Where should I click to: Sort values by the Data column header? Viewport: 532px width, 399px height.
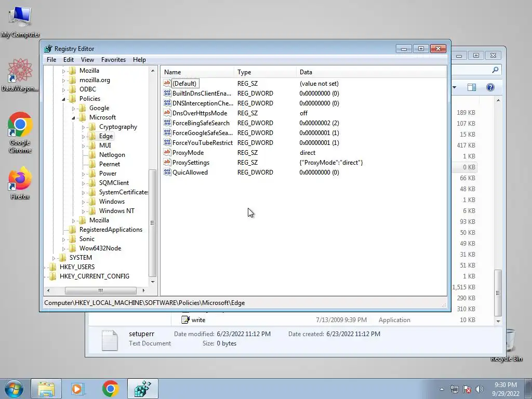tap(371, 72)
